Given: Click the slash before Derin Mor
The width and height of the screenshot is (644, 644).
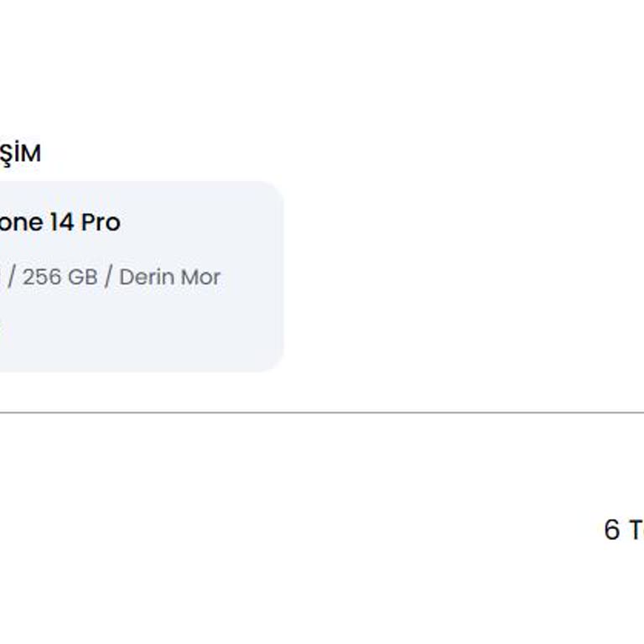Looking at the screenshot, I should point(107,277).
